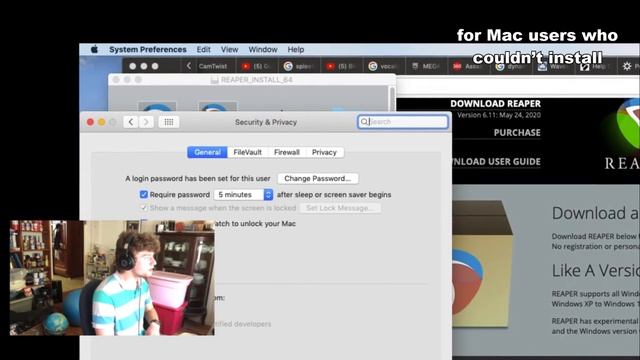Open the Edit menu
This screenshot has width=640, height=360.
click(204, 49)
